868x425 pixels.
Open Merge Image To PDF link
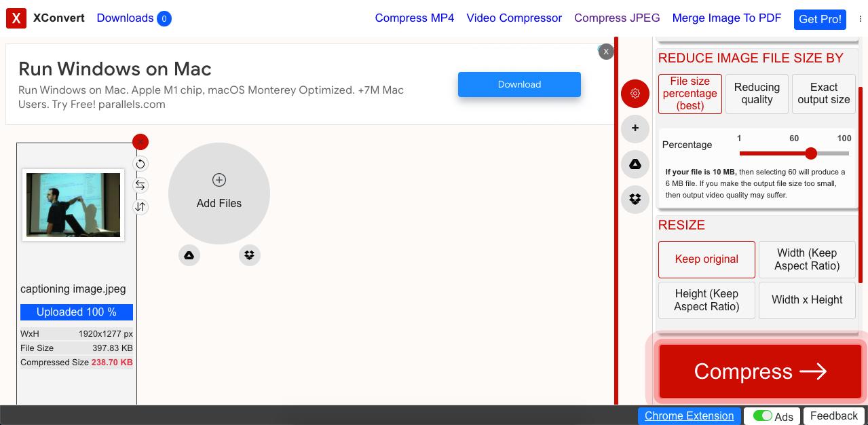pyautogui.click(x=727, y=18)
